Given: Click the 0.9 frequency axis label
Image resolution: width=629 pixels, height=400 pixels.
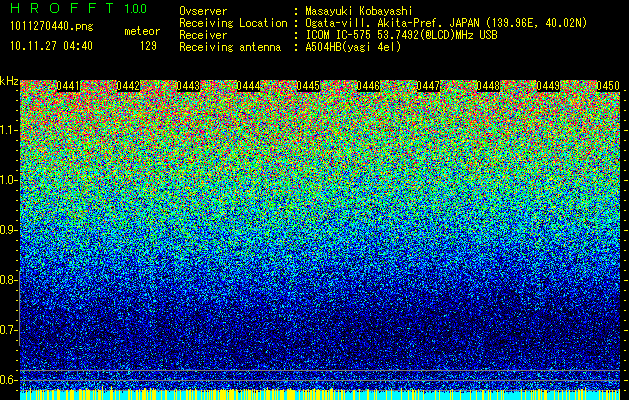Looking at the screenshot, I should click(8, 230).
